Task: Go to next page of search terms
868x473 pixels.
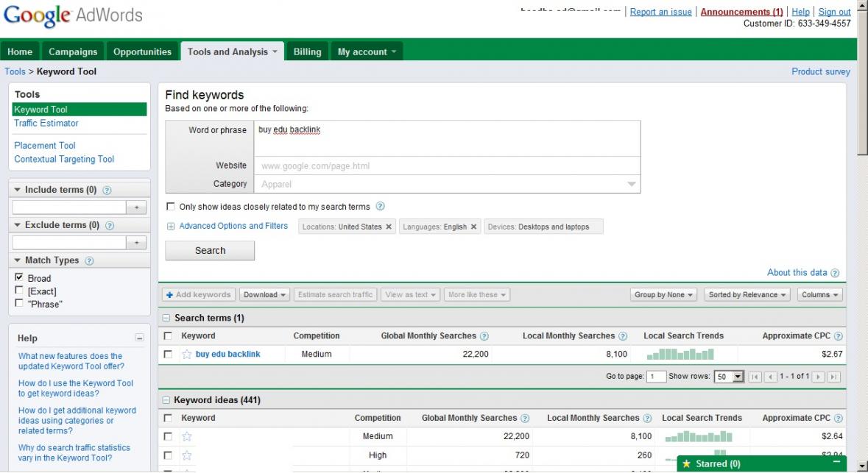Action: coord(818,377)
